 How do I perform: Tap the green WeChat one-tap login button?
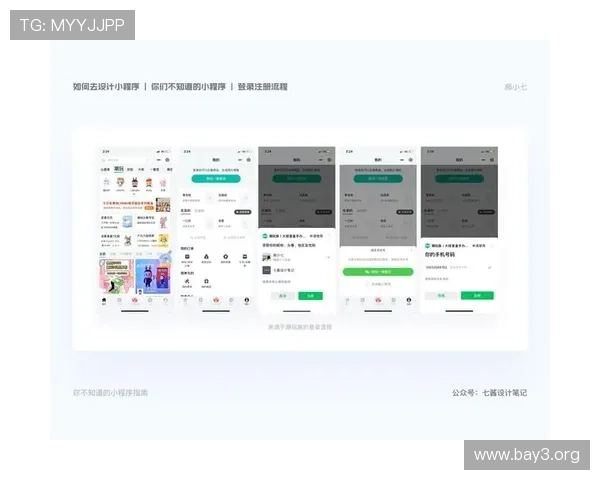coord(378,272)
